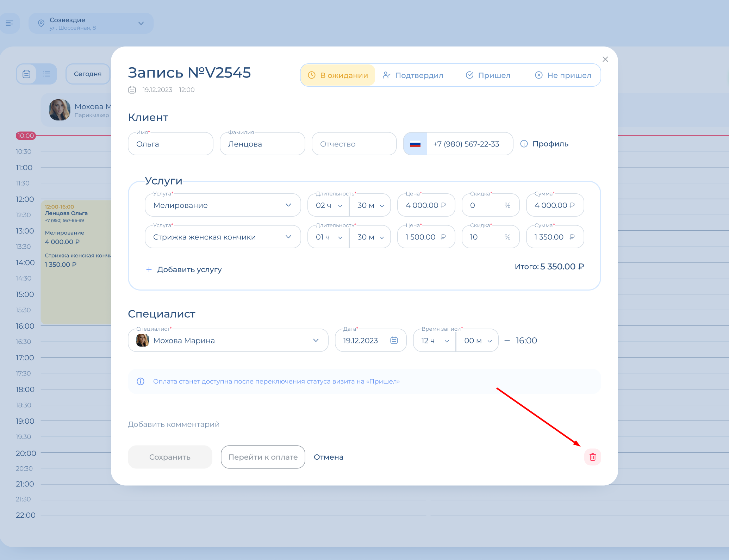729x560 pixels.
Task: Click the «Отчество» input field
Action: point(354,144)
